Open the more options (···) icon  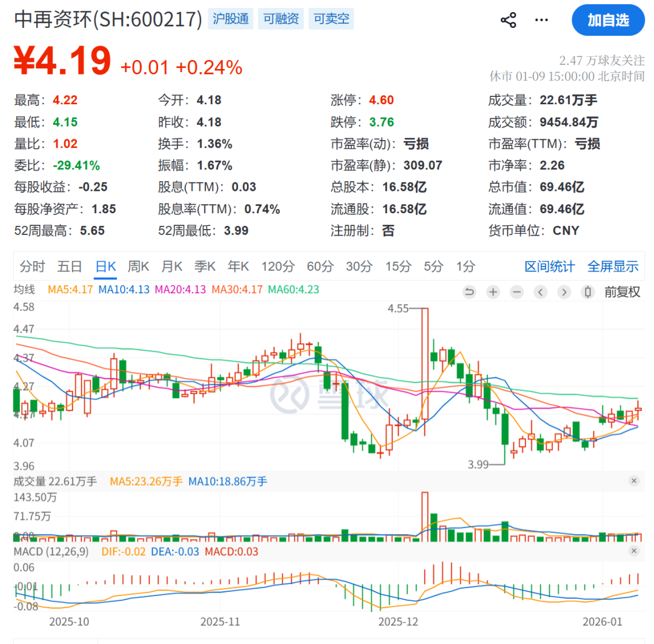click(541, 19)
